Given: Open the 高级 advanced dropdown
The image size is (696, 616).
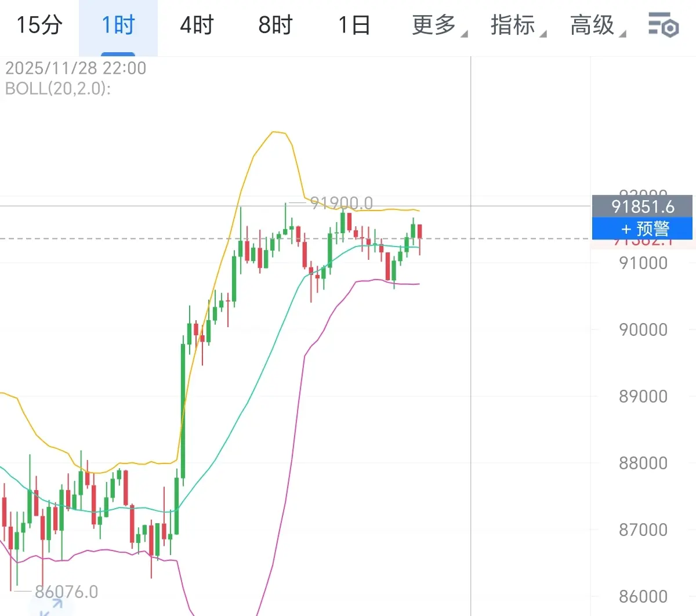Looking at the screenshot, I should (597, 26).
